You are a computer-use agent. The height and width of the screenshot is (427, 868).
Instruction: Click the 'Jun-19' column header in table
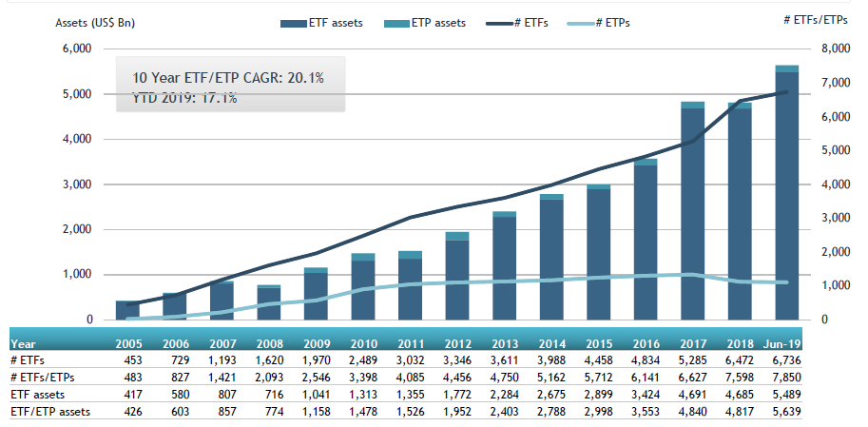tap(783, 344)
